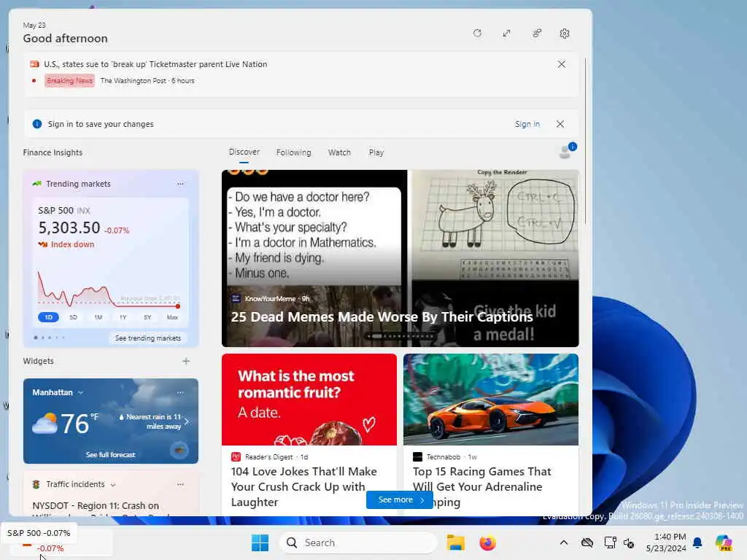Open Windows Start menu
The height and width of the screenshot is (560, 747).
[x=260, y=542]
